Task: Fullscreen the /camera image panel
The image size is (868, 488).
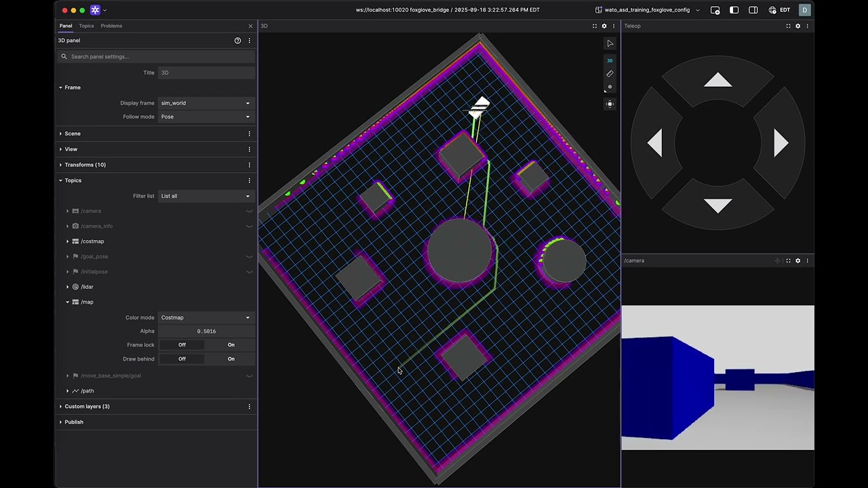Action: (788, 260)
